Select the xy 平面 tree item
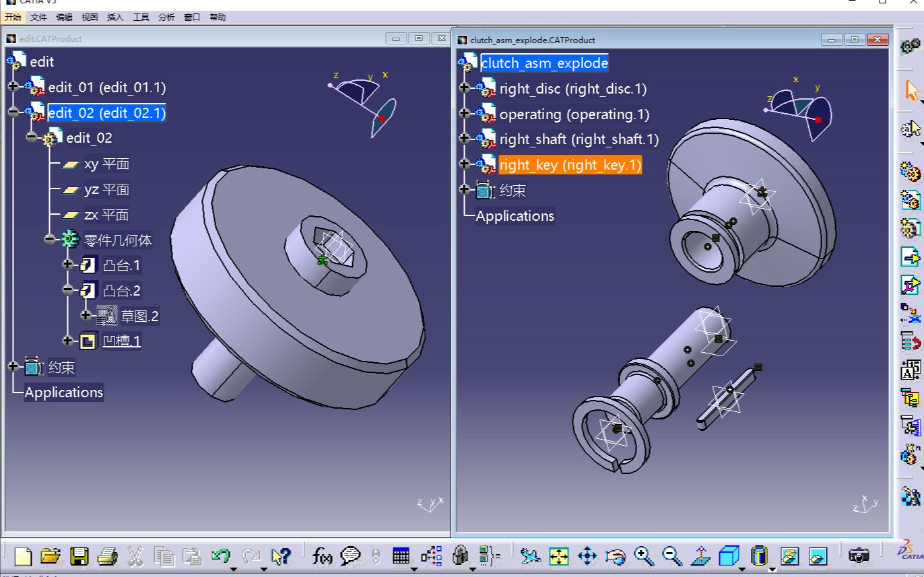 (x=106, y=164)
